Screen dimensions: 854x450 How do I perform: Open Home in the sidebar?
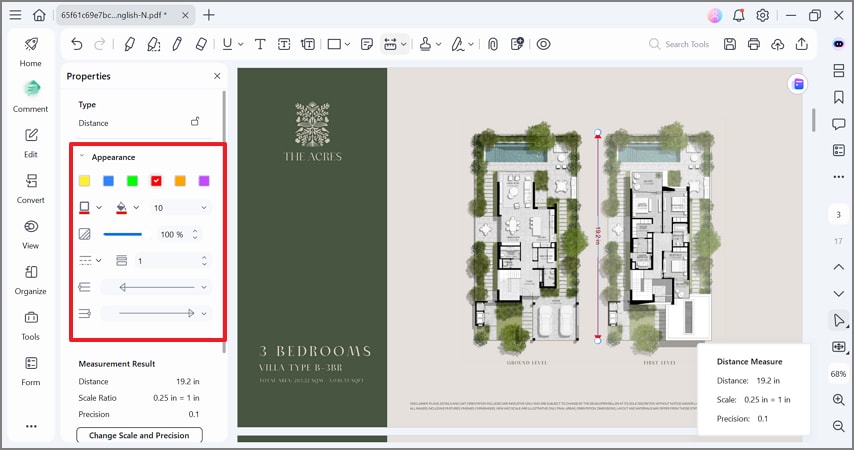[x=30, y=52]
